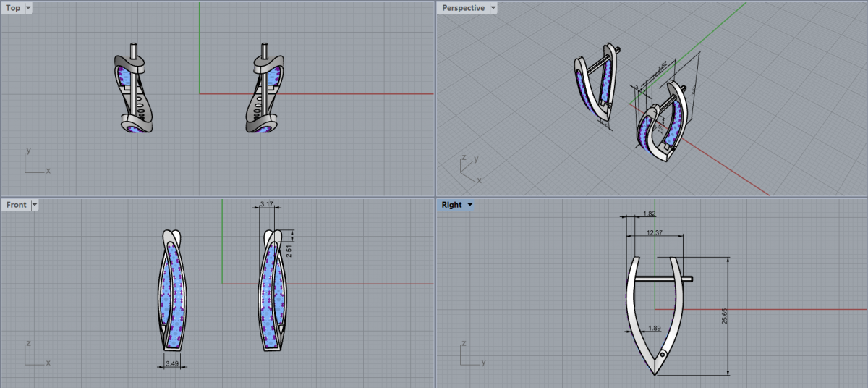Image resolution: width=868 pixels, height=388 pixels.
Task: Open the Top viewport dropdown arrow
Action: click(x=28, y=8)
